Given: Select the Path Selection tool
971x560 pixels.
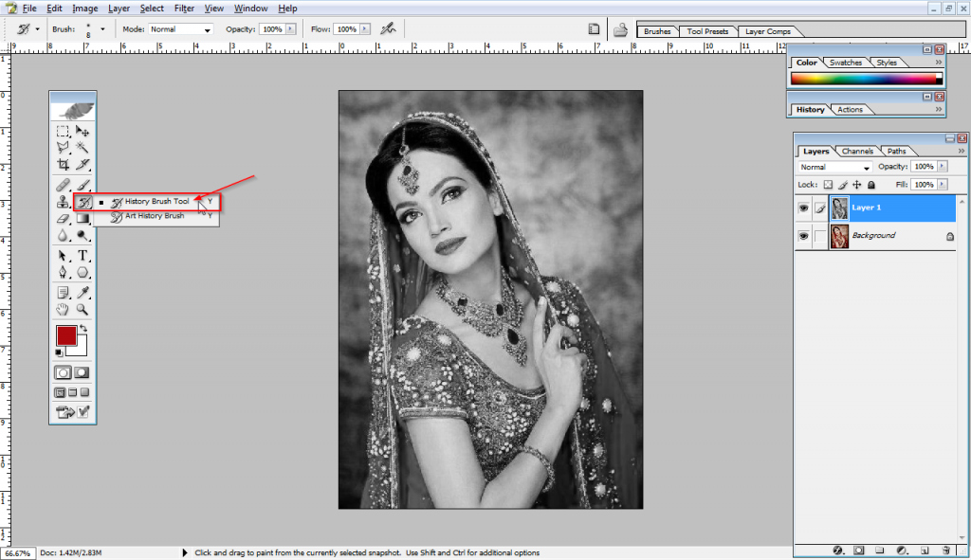Looking at the screenshot, I should pyautogui.click(x=63, y=256).
